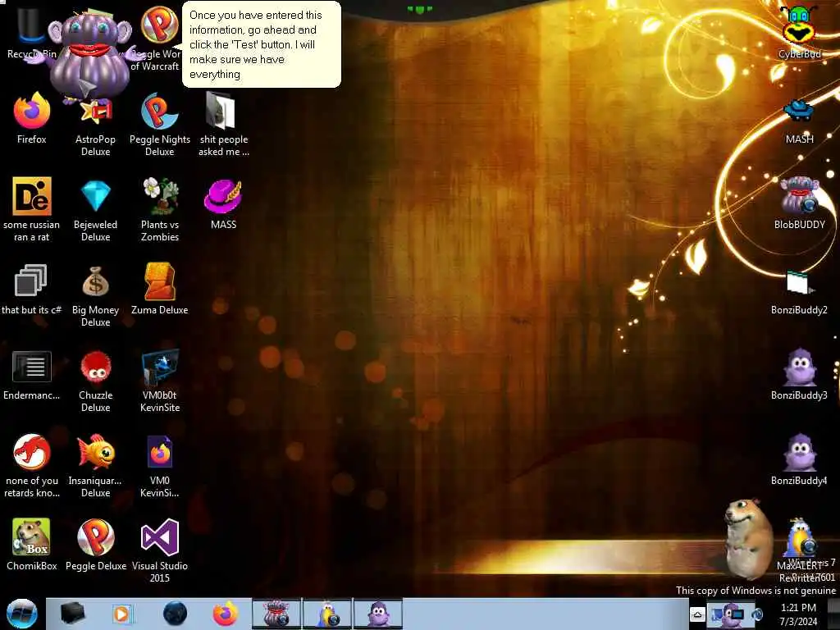Open the Big Money Deluxe icon
Screen dimensions: 840x630
[x=95, y=295]
